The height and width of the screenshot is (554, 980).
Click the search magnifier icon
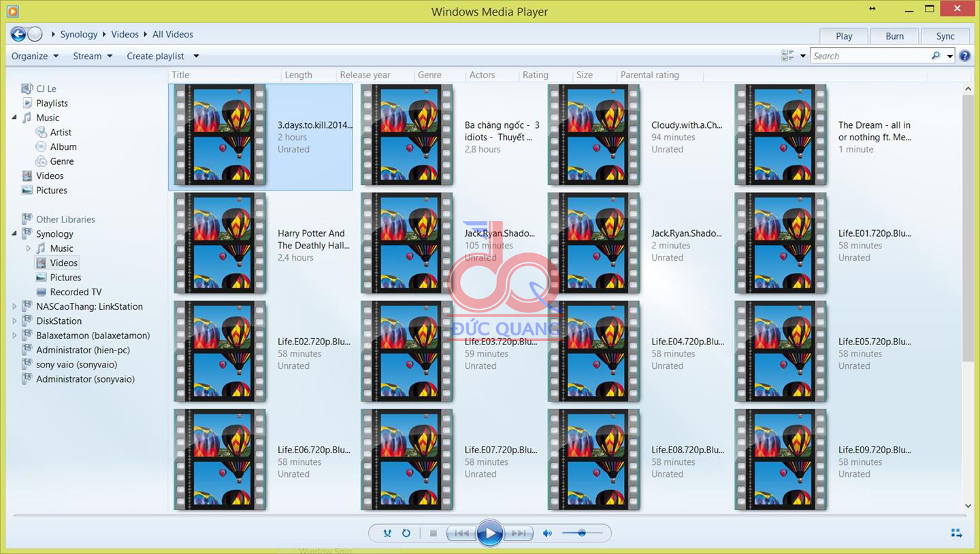pyautogui.click(x=936, y=56)
